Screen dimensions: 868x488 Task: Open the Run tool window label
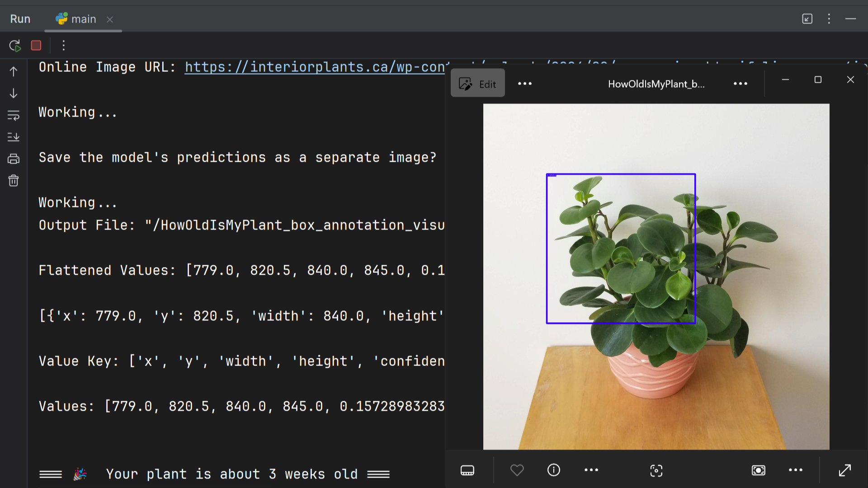coord(20,19)
